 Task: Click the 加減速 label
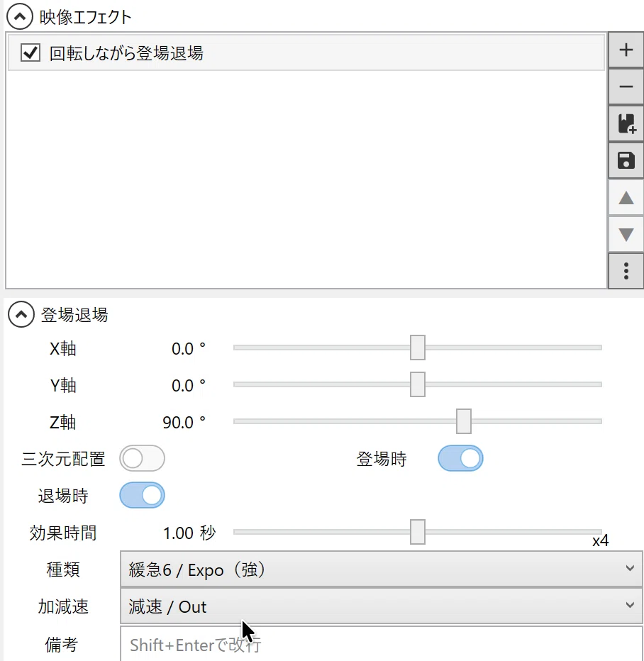(x=63, y=606)
